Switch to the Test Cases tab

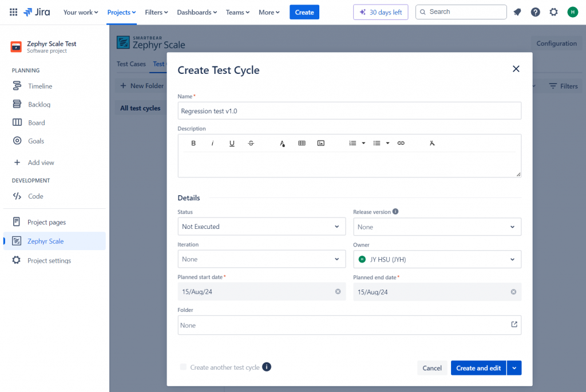click(131, 64)
